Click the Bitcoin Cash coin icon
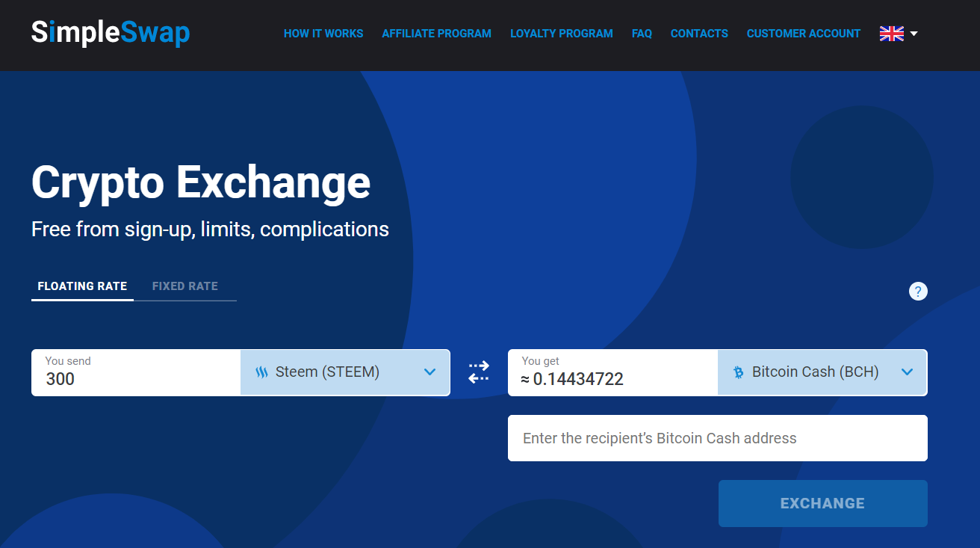Screen dimensions: 980x548 coord(739,372)
